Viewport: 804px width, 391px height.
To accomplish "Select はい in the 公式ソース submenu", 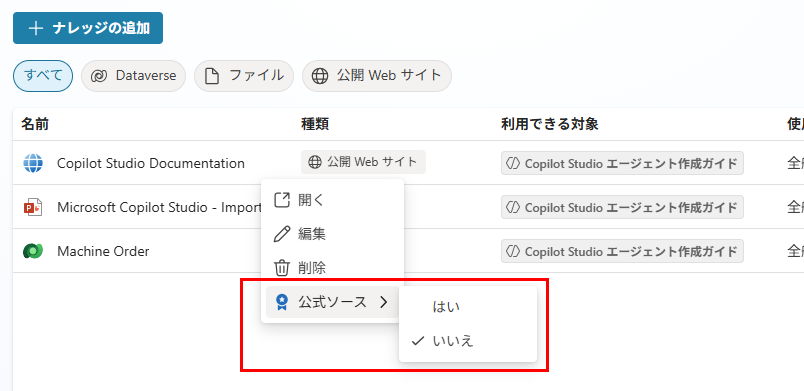I will [468, 306].
